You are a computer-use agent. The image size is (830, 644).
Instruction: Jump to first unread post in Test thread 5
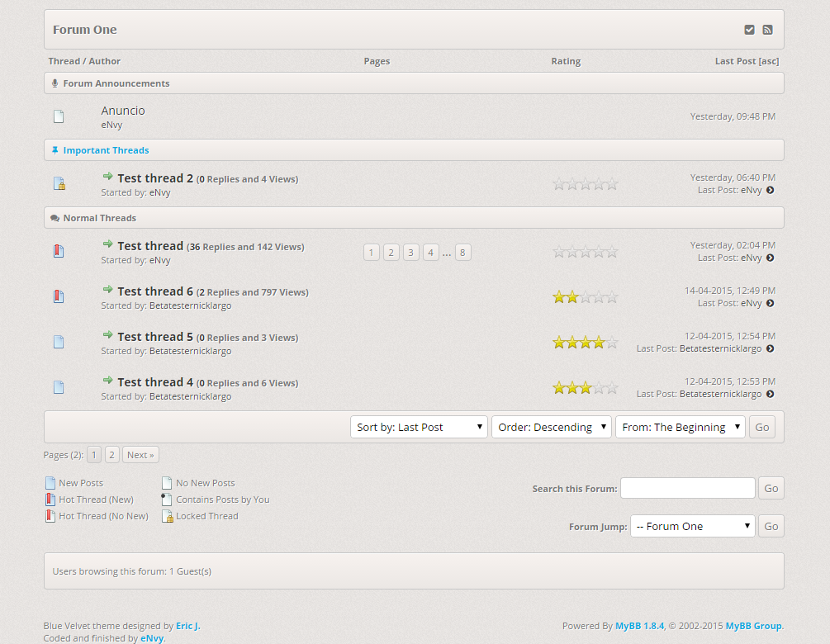pyautogui.click(x=107, y=335)
